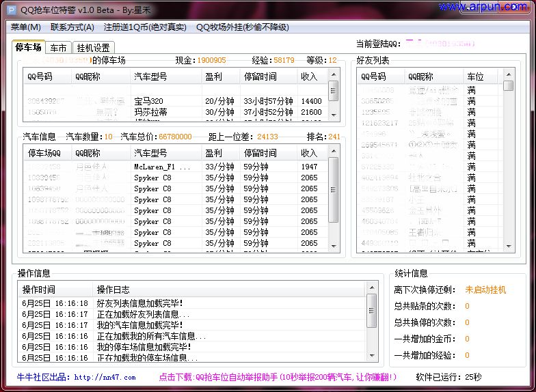Click 汽车型号 header in parking lot table

(165, 76)
